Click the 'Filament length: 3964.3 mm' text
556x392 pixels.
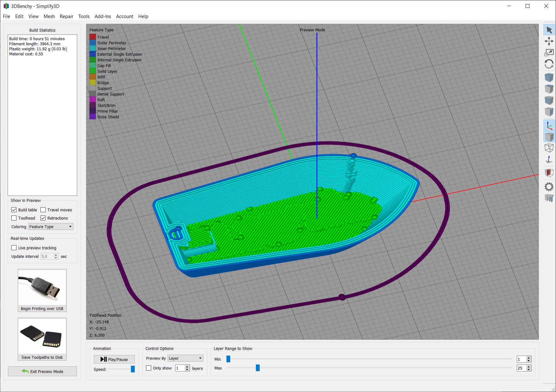tap(35, 44)
